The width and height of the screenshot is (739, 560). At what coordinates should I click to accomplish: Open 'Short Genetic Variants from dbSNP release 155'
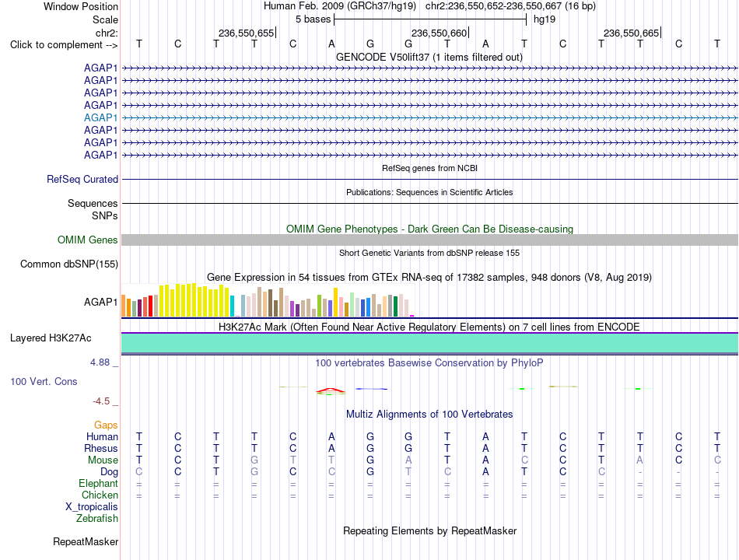429,253
